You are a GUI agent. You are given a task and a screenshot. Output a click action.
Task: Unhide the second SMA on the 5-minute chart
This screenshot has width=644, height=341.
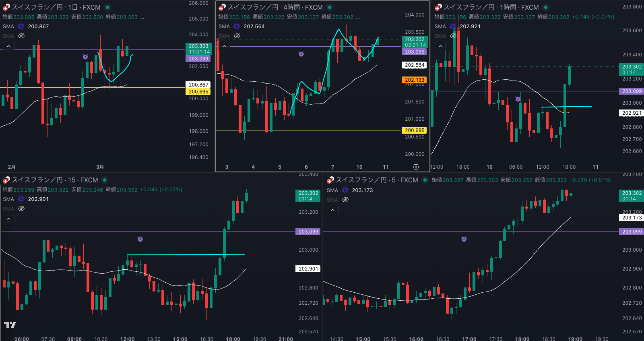pyautogui.click(x=345, y=200)
